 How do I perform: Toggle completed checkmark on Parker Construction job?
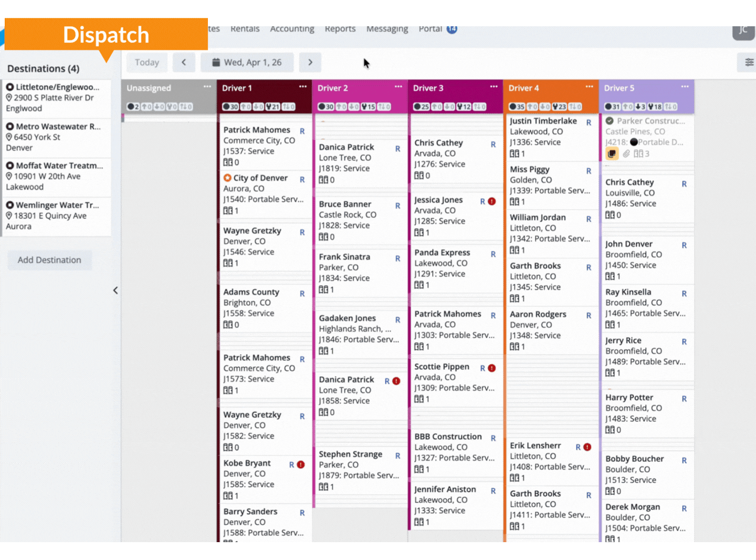point(610,121)
